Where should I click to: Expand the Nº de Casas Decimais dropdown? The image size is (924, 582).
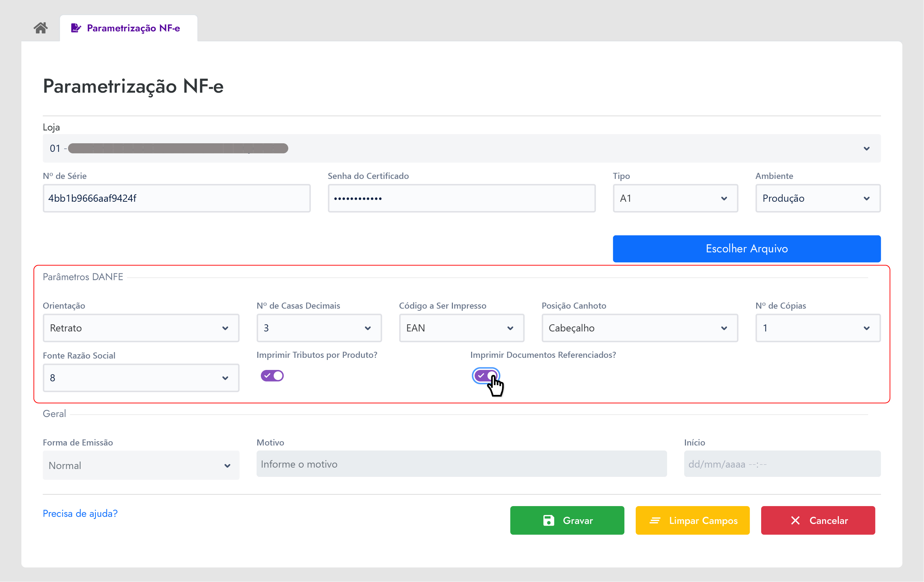click(x=319, y=328)
